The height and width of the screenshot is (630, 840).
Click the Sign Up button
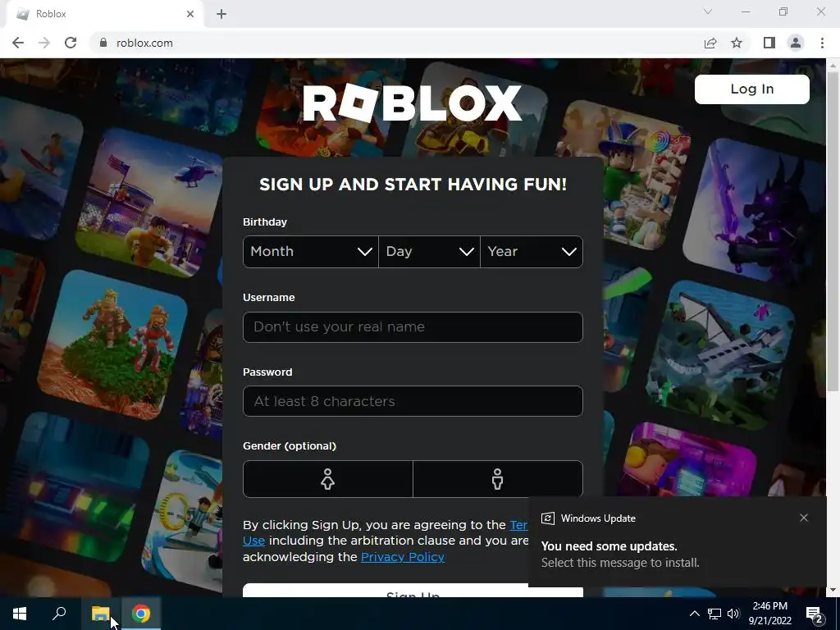point(413,591)
